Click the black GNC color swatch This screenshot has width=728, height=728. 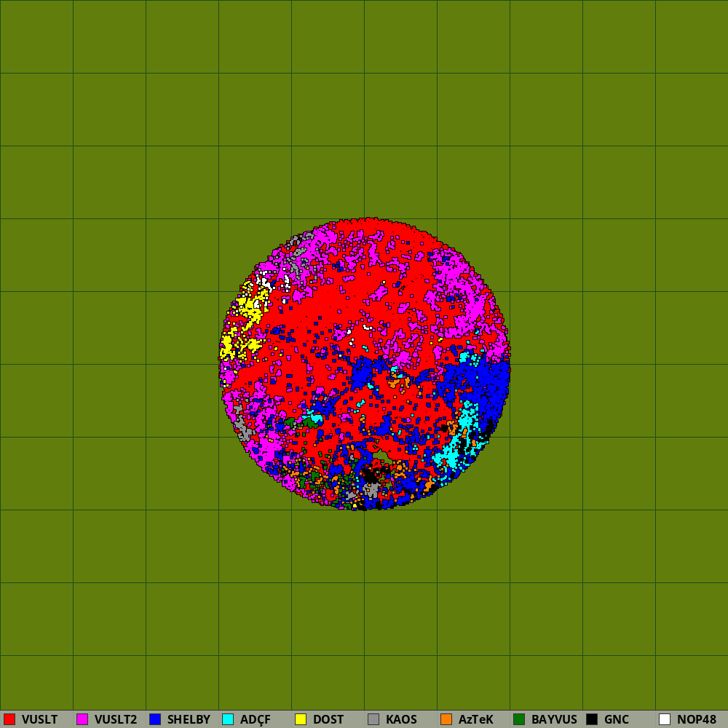click(x=592, y=719)
